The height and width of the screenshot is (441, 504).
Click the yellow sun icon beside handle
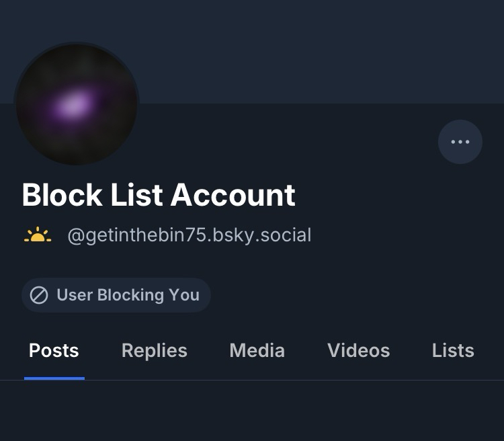pyautogui.click(x=38, y=236)
